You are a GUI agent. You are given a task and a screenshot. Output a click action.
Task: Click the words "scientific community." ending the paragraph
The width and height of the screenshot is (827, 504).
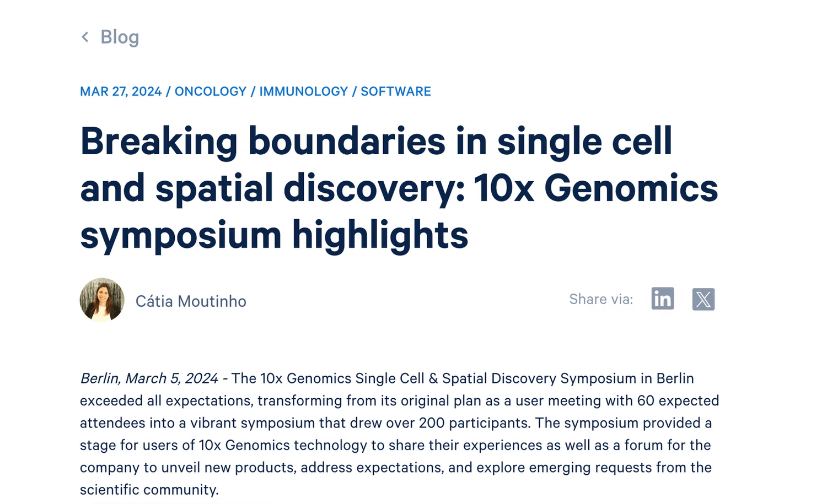point(149,490)
